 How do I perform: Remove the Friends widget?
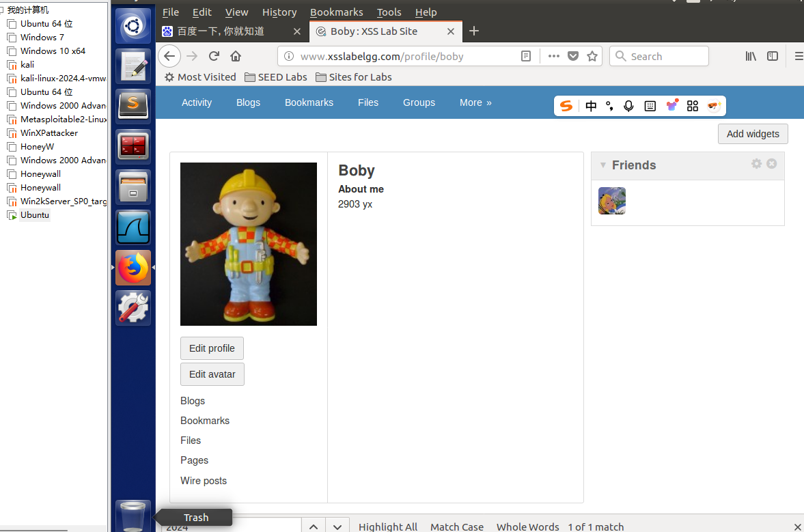tap(772, 163)
